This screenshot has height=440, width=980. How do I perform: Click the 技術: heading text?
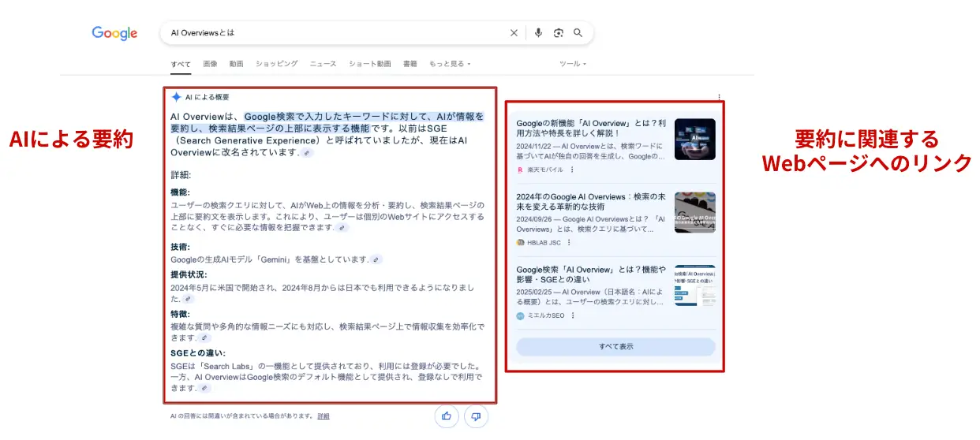180,247
